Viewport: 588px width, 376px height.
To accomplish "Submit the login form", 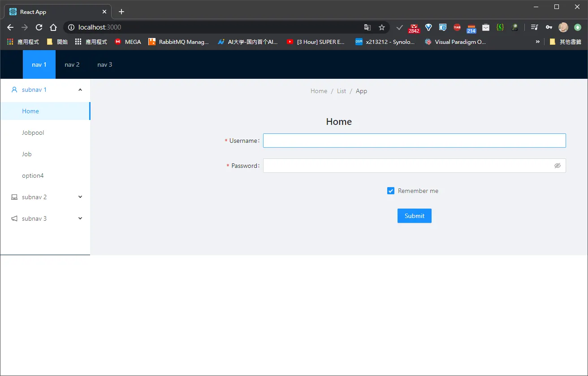I will [415, 216].
